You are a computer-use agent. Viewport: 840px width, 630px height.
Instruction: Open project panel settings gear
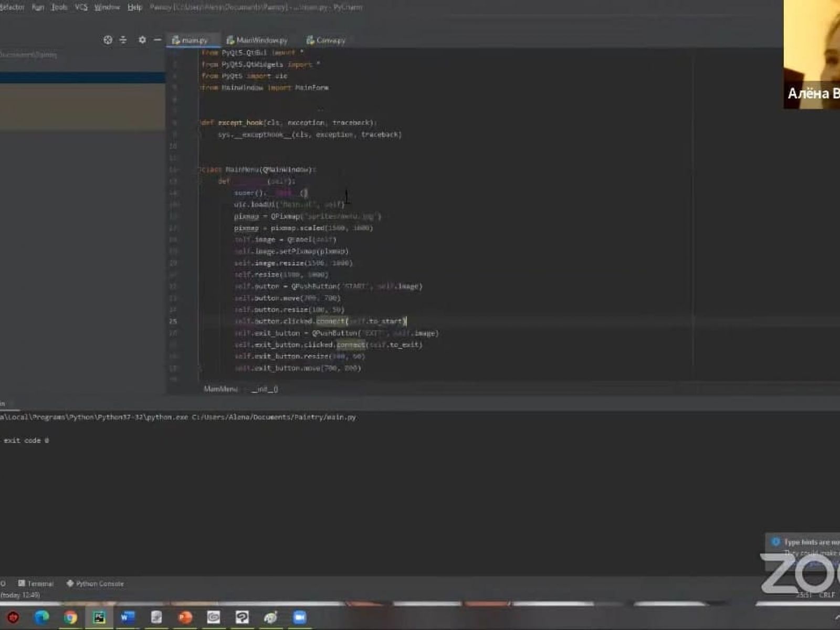[x=142, y=40]
